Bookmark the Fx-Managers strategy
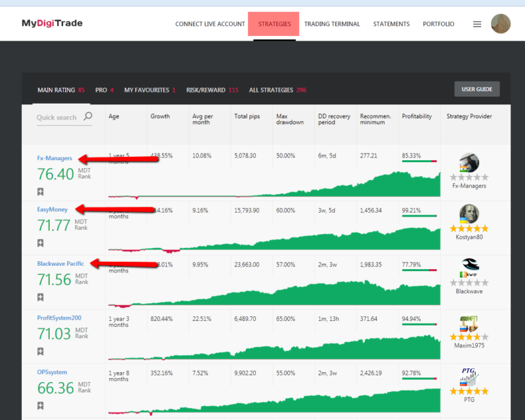This screenshot has width=525, height=420. pyautogui.click(x=41, y=192)
